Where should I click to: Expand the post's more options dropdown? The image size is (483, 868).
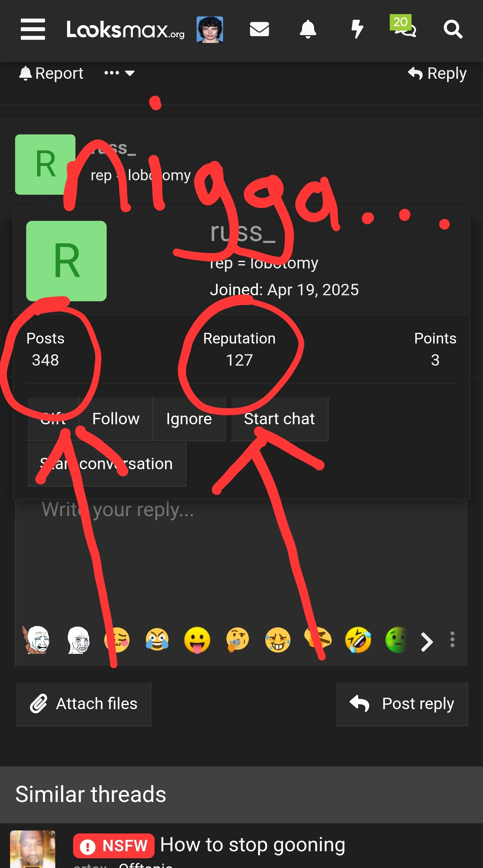coord(119,73)
